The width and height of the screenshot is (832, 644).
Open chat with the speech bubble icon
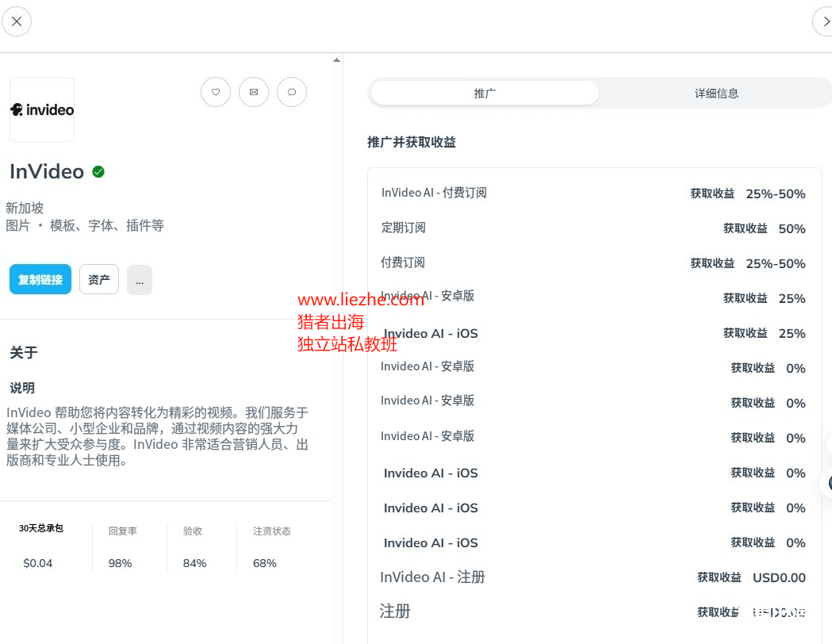(x=292, y=92)
